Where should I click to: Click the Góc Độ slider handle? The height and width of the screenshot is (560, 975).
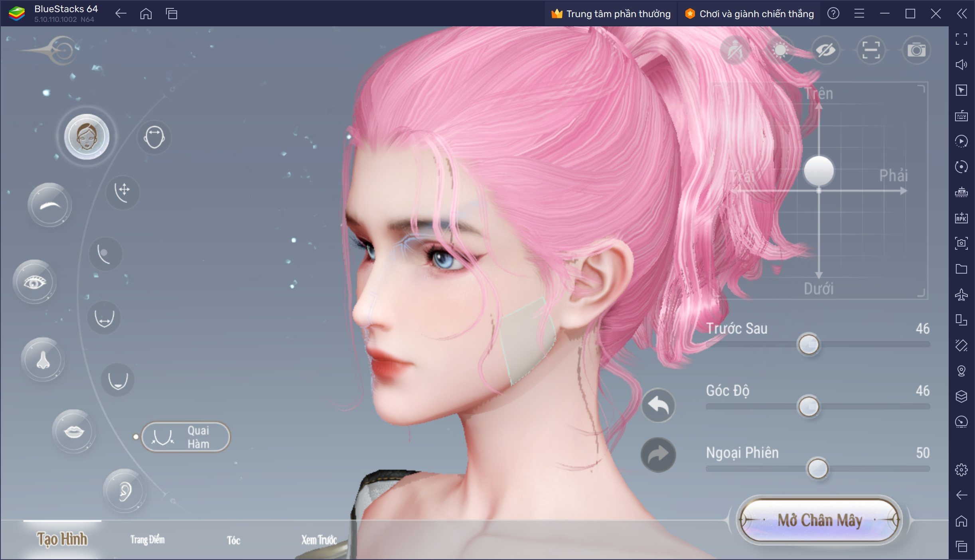tap(809, 406)
